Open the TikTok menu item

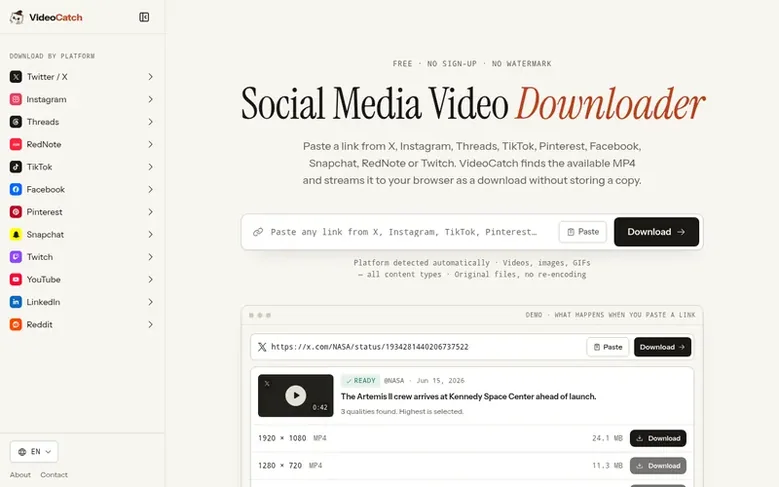pyautogui.click(x=82, y=167)
